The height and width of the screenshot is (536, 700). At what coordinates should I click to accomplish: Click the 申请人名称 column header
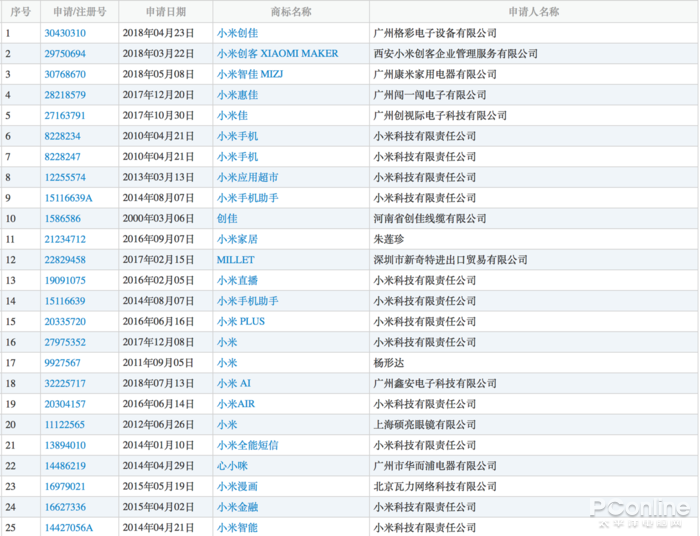[533, 12]
